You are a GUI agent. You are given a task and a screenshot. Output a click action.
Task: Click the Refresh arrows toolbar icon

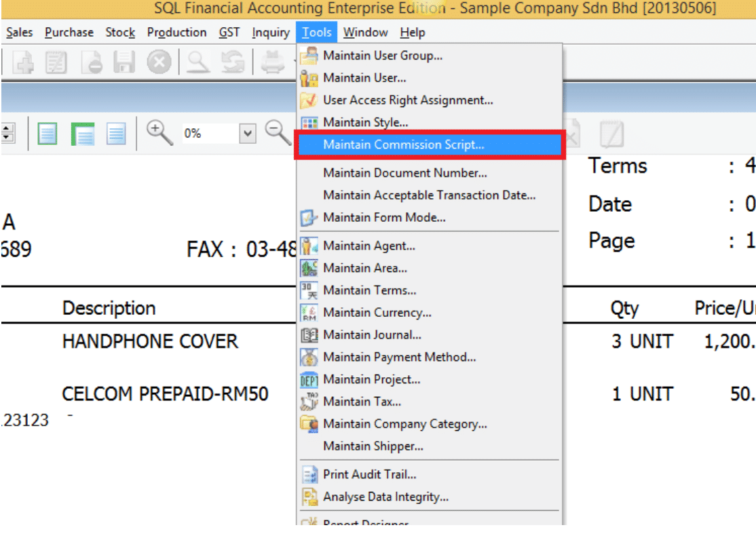233,62
